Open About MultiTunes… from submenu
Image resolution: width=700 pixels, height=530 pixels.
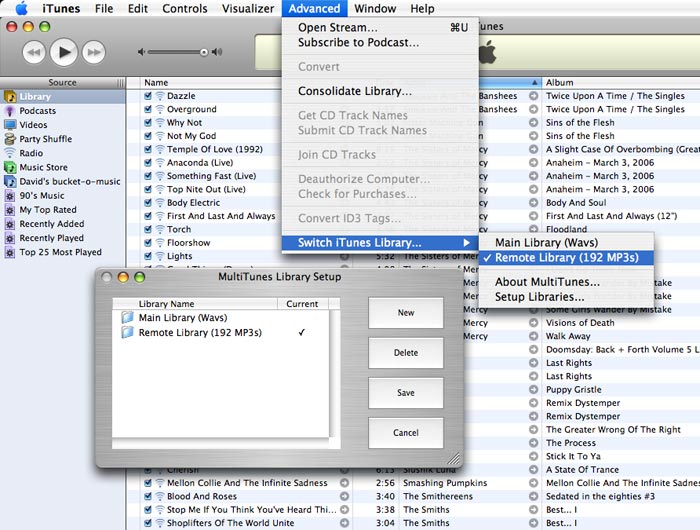tap(566, 282)
